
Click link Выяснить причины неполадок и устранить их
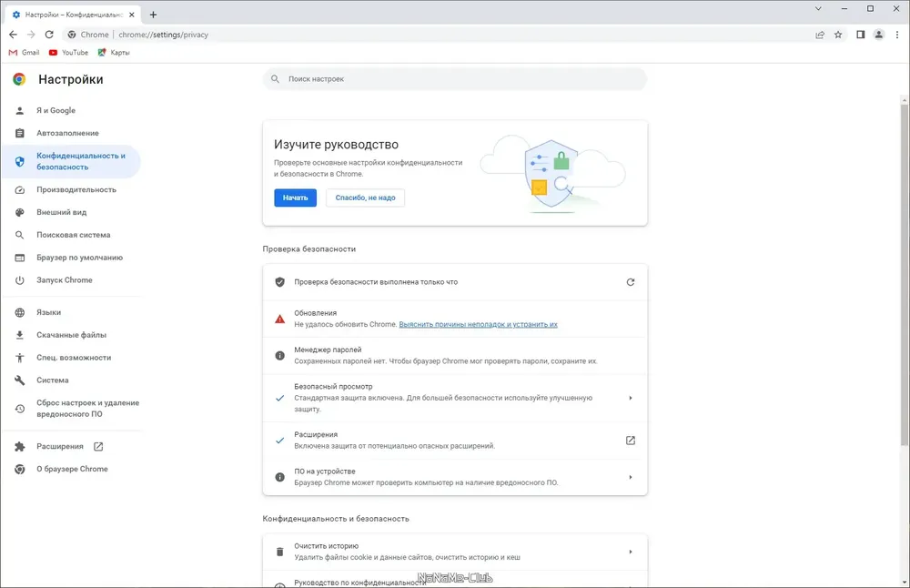(479, 324)
